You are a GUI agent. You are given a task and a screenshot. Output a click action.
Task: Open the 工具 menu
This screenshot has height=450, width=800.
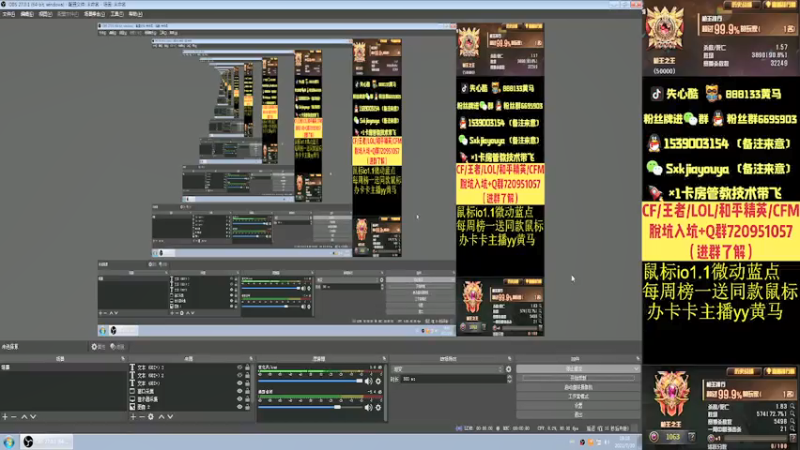(117, 14)
